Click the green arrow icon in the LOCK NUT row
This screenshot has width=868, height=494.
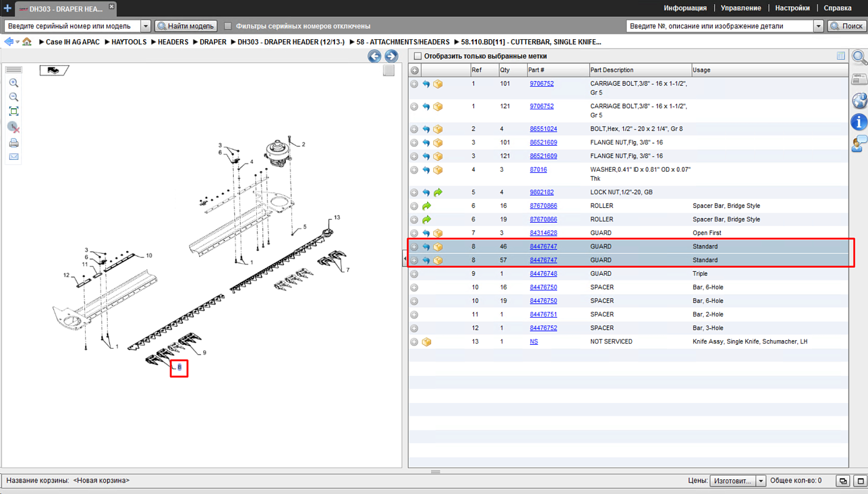438,193
